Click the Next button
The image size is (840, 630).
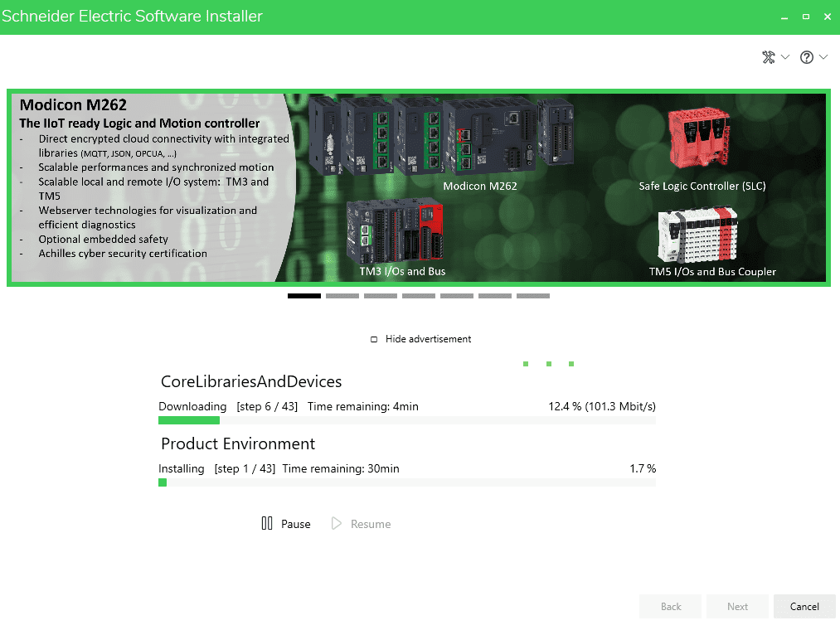737,607
